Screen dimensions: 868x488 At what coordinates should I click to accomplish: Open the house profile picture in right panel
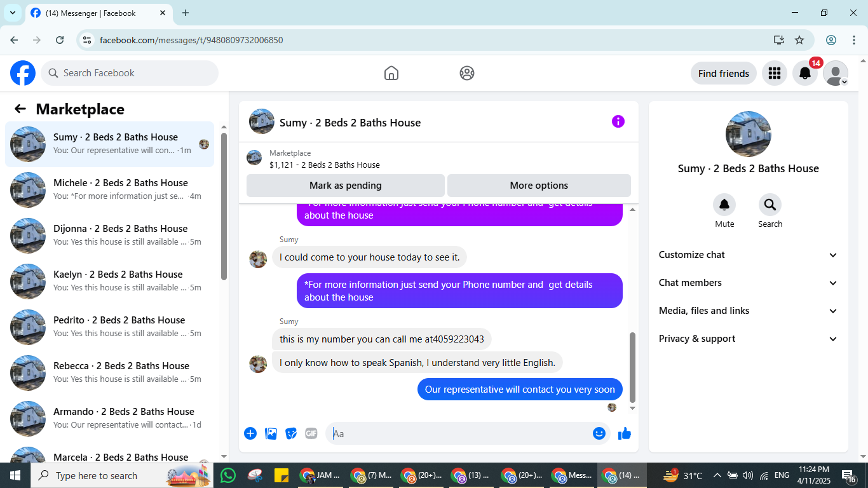pyautogui.click(x=749, y=134)
